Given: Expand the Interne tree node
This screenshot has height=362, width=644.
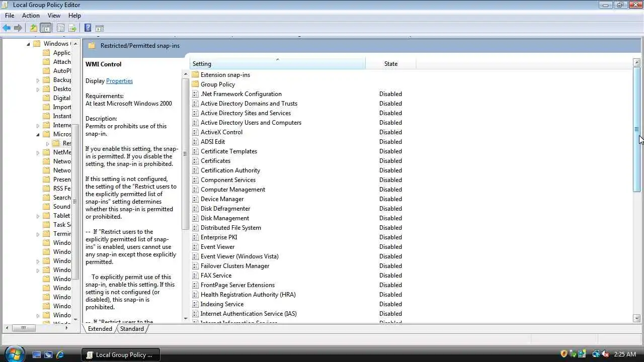Looking at the screenshot, I should coord(38,125).
